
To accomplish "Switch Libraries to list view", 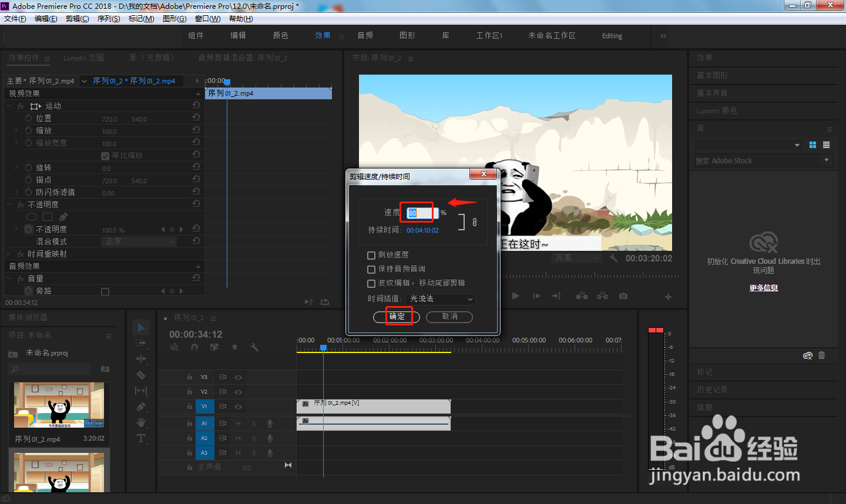I will pyautogui.click(x=827, y=145).
